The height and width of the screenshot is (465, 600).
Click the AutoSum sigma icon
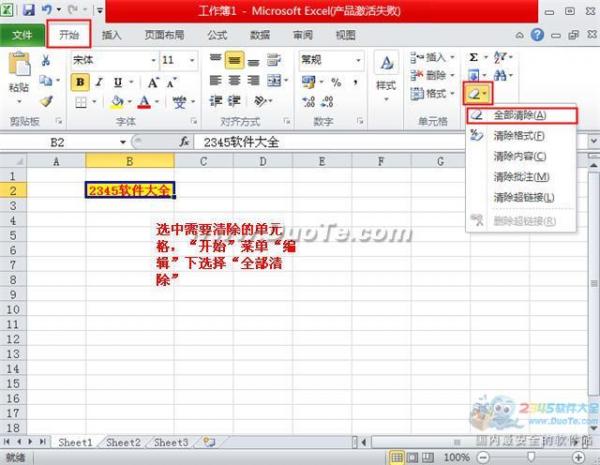pos(474,59)
